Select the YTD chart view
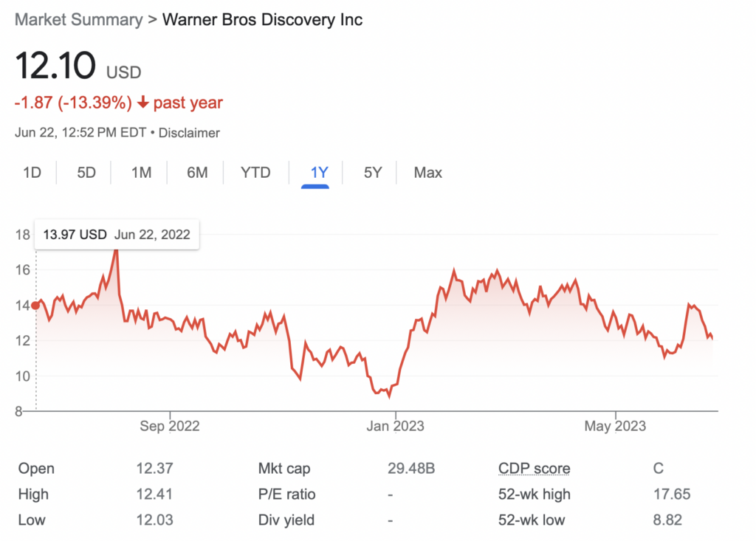The width and height of the screenshot is (756, 541). pos(255,172)
